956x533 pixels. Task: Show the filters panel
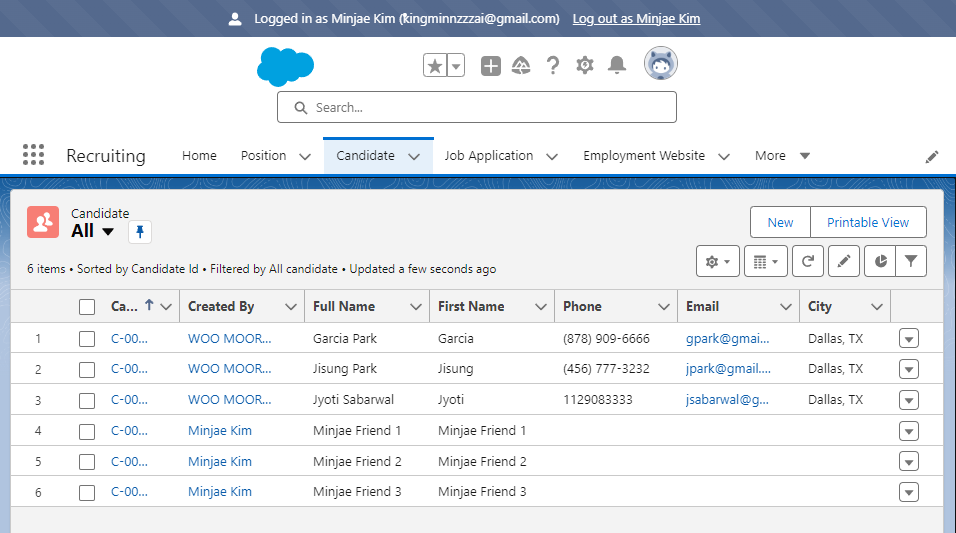click(x=911, y=262)
